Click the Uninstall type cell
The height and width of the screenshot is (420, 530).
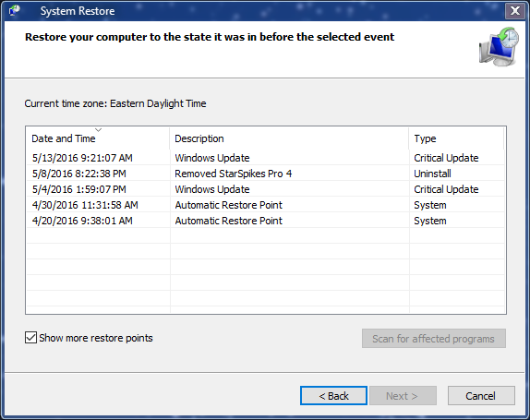point(432,174)
